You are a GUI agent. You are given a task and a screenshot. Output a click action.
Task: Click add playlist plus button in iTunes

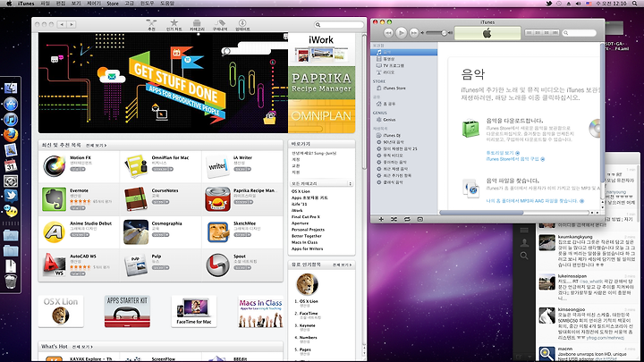point(381,219)
